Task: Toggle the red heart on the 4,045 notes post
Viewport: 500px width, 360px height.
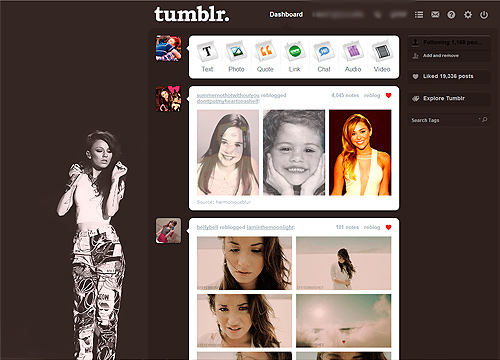Action: 388,95
